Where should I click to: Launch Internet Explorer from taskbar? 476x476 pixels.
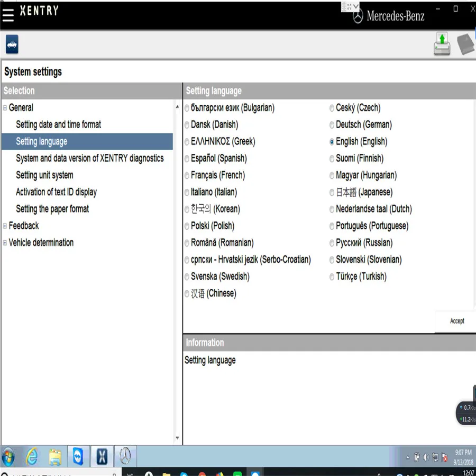(x=32, y=456)
